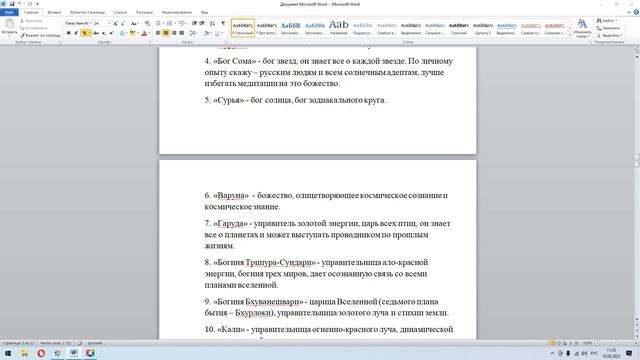The image size is (640, 360).
Task: Click the page number indicator in status bar
Action: tap(18, 343)
